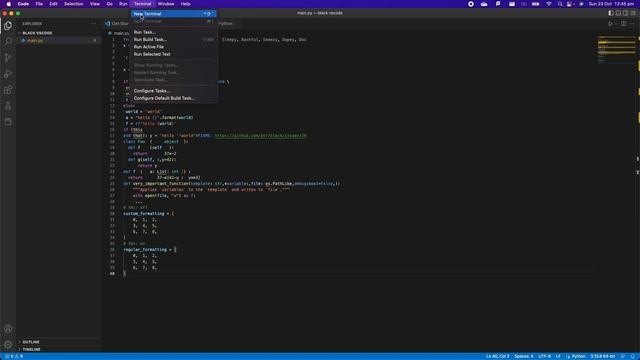Open the Code application menu
Image resolution: width=640 pixels, height=360 pixels.
coord(23,4)
